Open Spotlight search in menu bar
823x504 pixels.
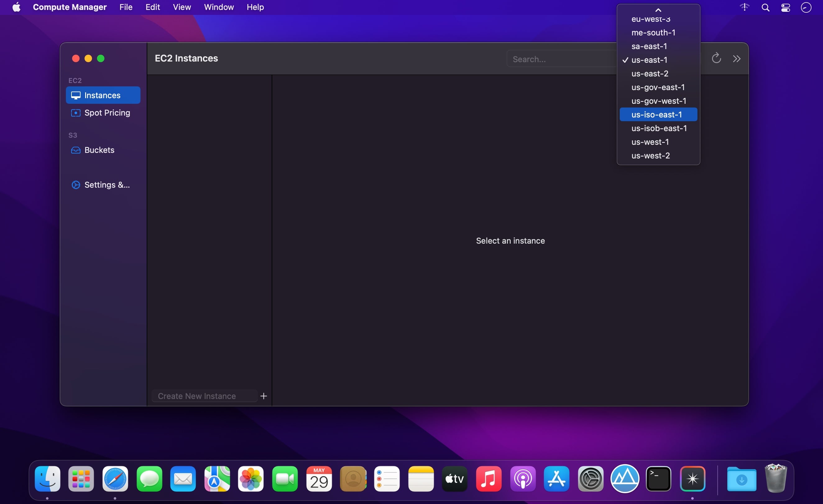pyautogui.click(x=766, y=7)
